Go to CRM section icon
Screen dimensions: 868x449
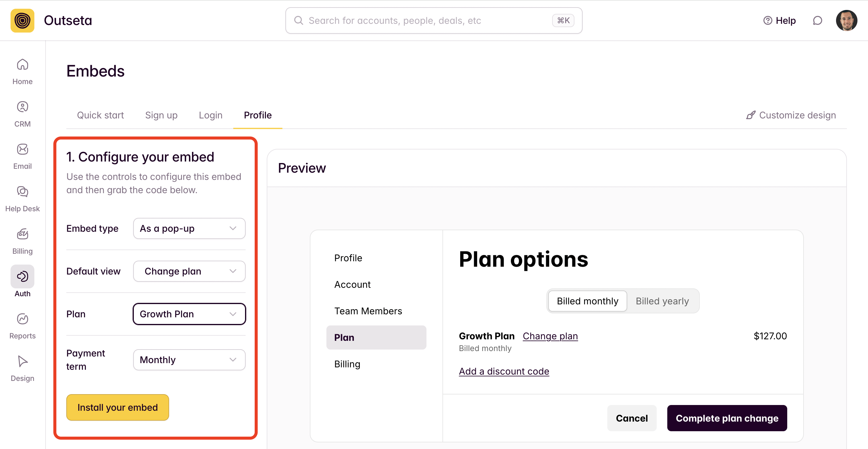pyautogui.click(x=22, y=107)
